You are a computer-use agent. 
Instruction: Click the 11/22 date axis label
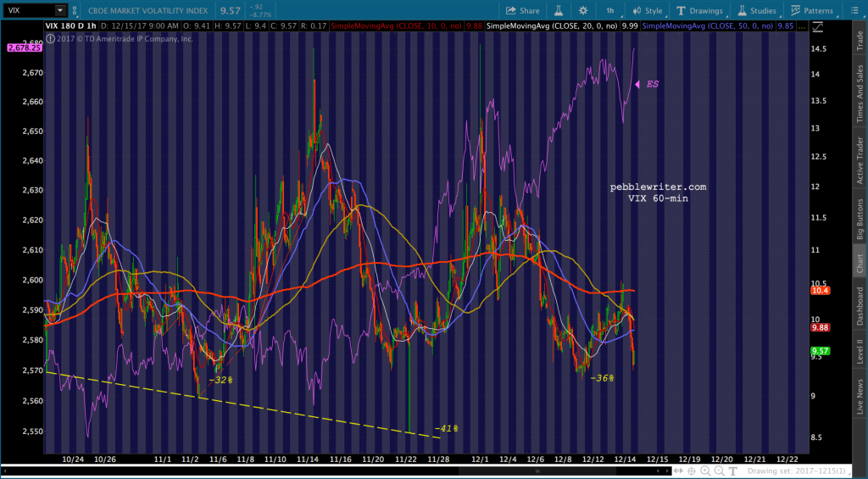tap(406, 459)
